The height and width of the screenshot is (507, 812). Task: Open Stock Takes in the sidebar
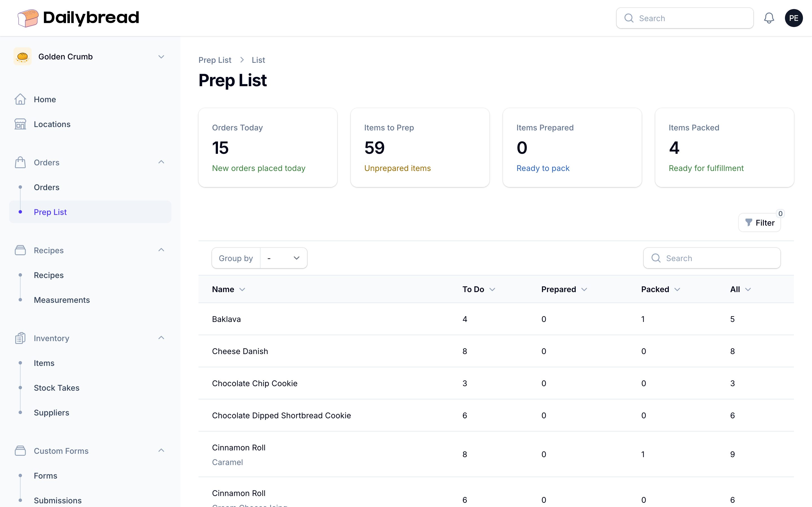coord(56,388)
